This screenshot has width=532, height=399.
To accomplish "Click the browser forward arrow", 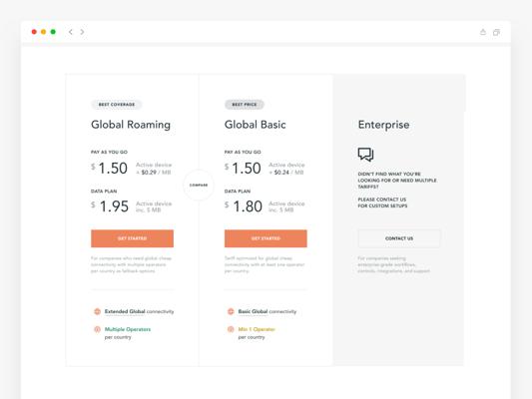I will click(82, 32).
